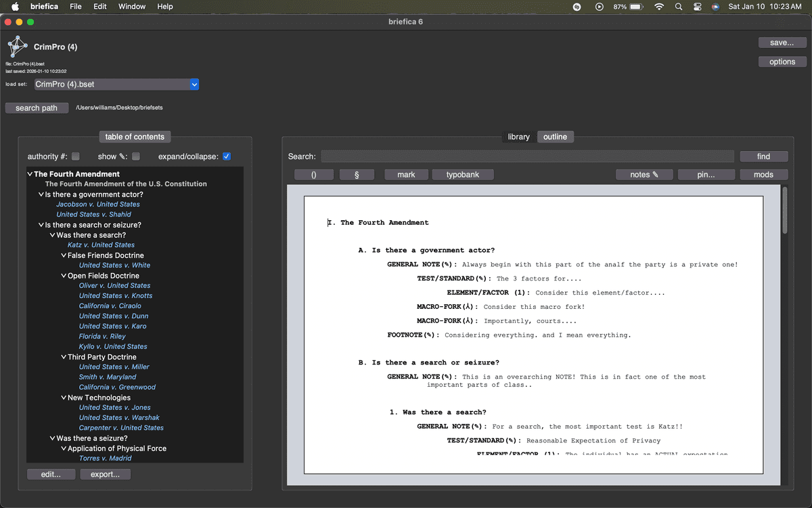Open the typobank
812x508 pixels.
463,174
